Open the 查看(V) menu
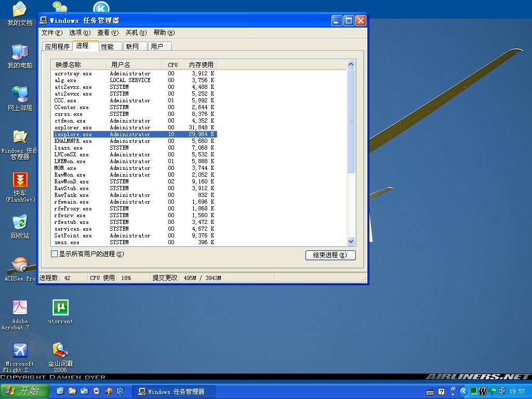The height and width of the screenshot is (399, 532). [x=108, y=33]
